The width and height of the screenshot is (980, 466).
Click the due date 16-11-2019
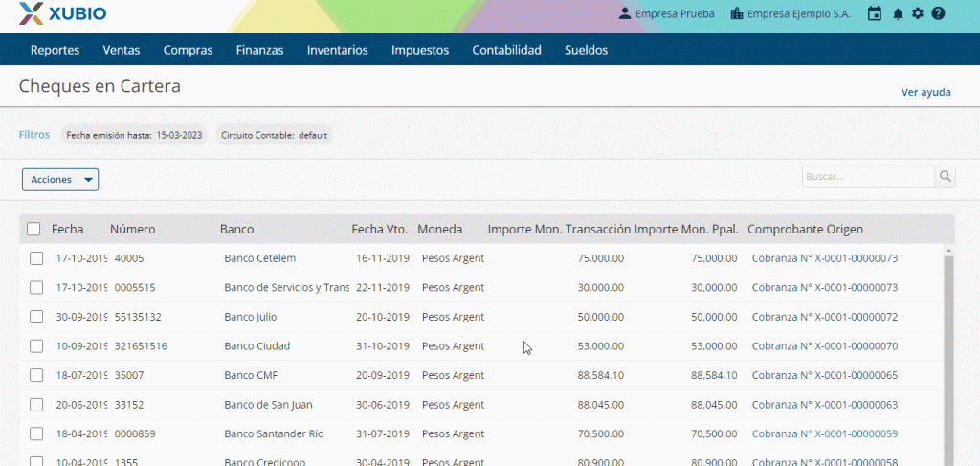point(383,258)
